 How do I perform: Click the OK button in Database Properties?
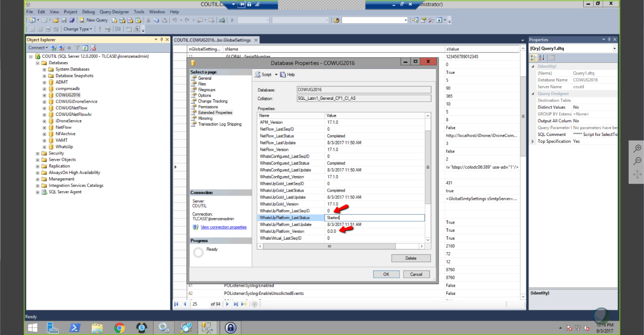(x=386, y=274)
